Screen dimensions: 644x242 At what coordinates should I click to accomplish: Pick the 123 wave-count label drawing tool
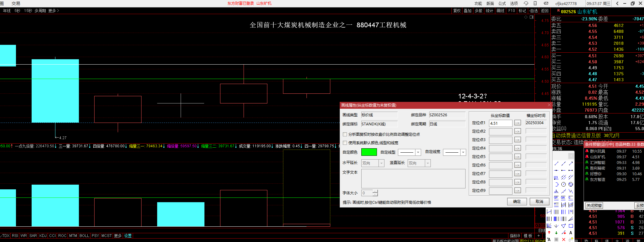point(556,177)
